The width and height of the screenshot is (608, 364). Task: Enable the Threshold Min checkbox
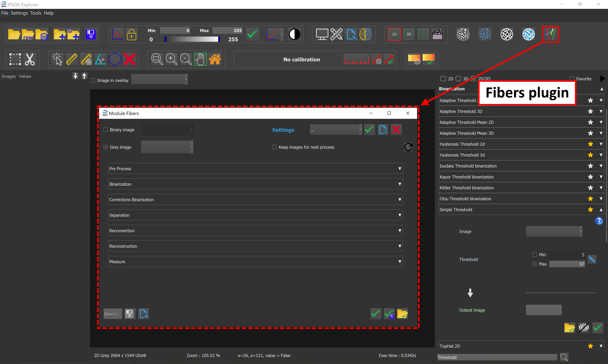pos(535,255)
